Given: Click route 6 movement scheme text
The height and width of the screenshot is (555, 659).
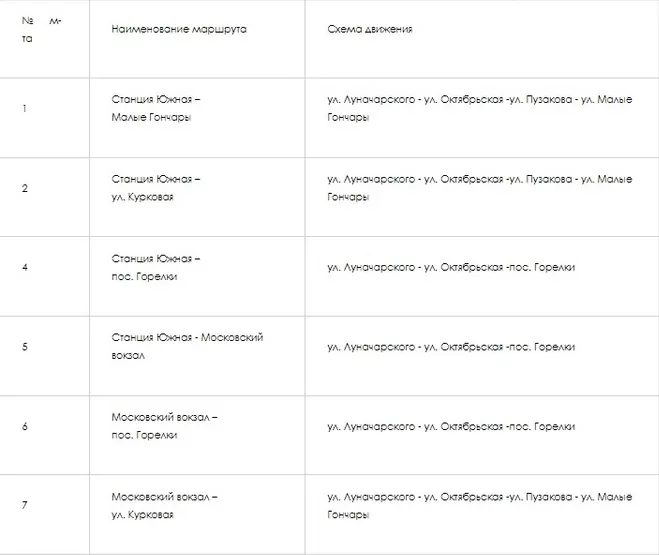Looking at the screenshot, I should pos(451,426).
